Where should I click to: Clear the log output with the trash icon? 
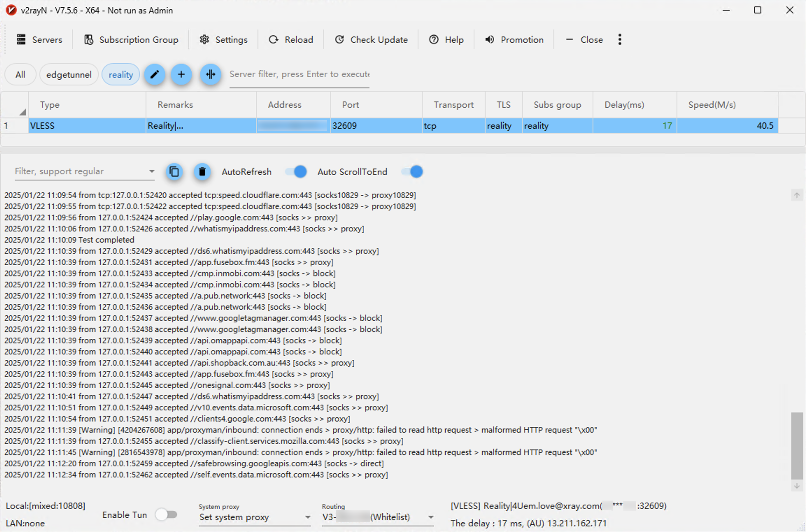202,172
